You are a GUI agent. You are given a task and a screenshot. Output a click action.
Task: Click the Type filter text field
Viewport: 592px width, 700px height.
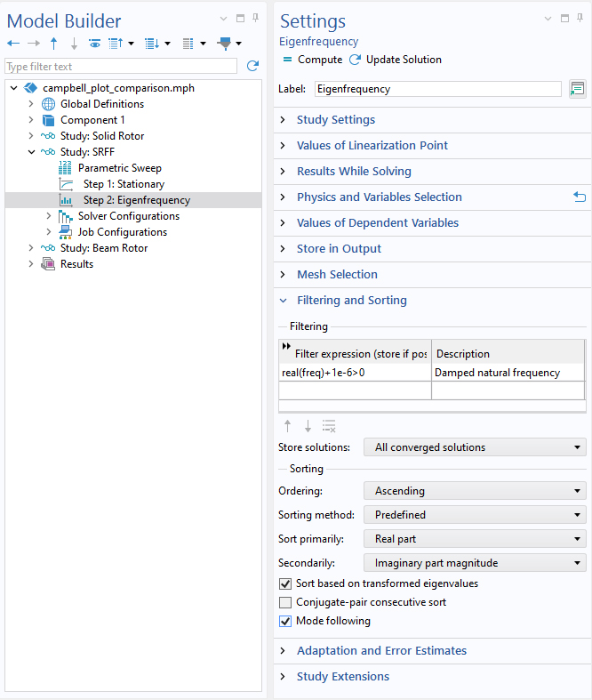[121, 67]
